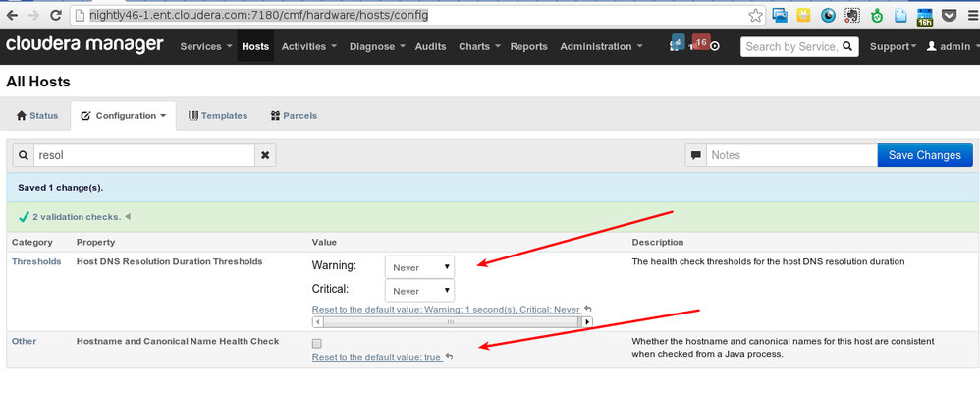Clear the filter with the X button

[x=265, y=155]
